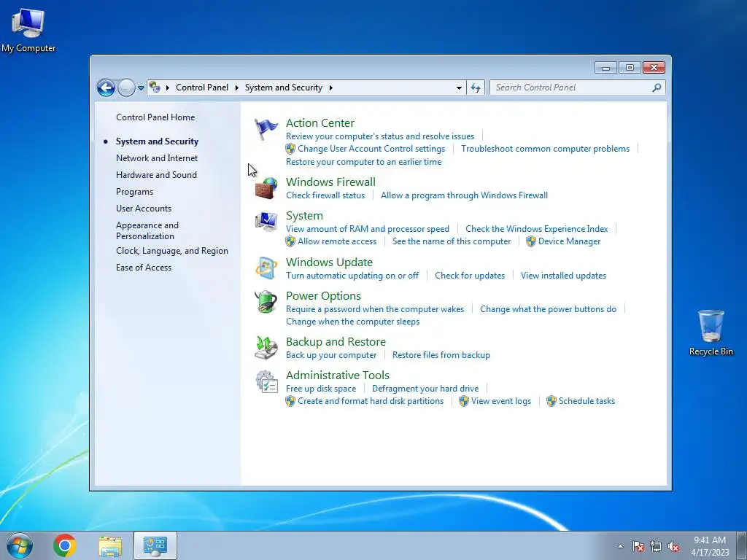
Task: Open User Accounts category
Action: pyautogui.click(x=144, y=208)
